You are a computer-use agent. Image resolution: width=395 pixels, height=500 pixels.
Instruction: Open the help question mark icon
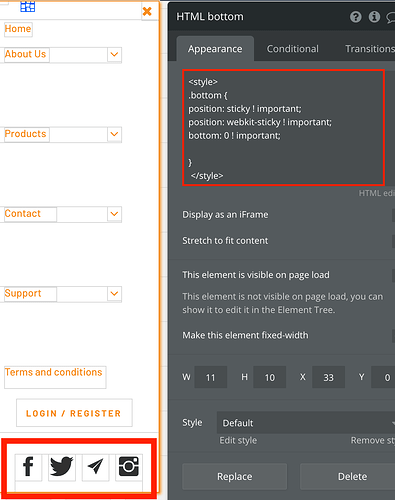pyautogui.click(x=356, y=16)
